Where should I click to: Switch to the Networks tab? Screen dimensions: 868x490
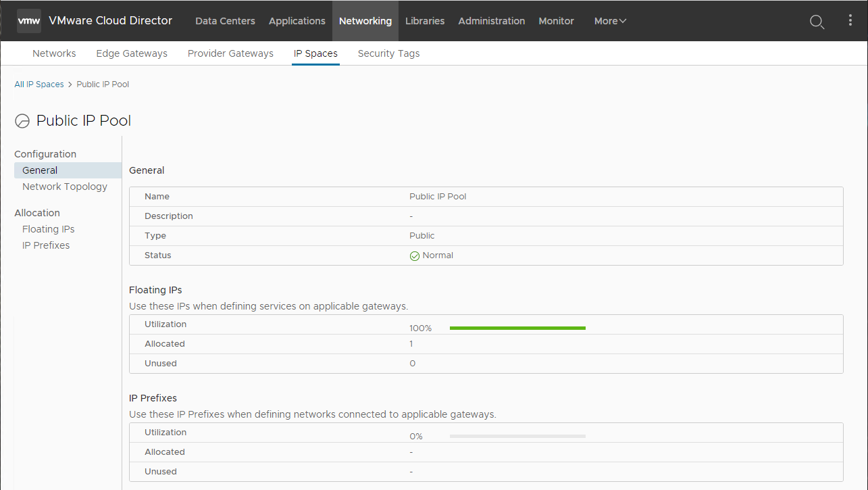tap(54, 53)
